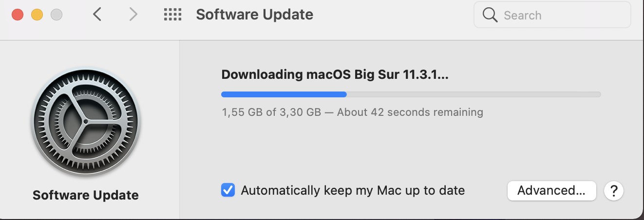The width and height of the screenshot is (644, 220).
Task: Click the magnifying glass search icon
Action: tap(490, 15)
